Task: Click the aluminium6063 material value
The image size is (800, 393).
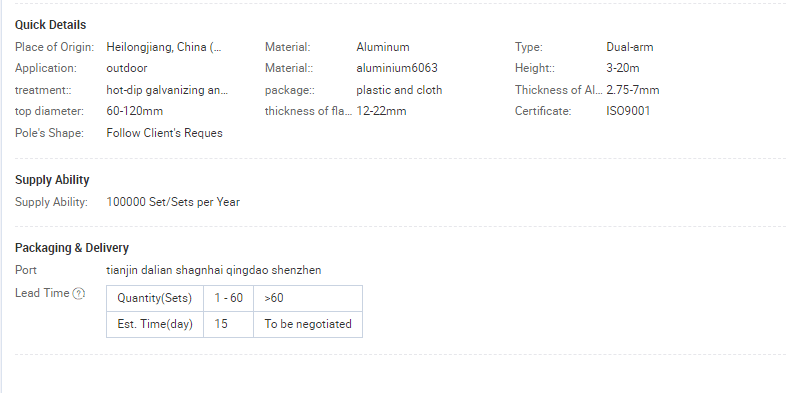Action: pyautogui.click(x=397, y=68)
